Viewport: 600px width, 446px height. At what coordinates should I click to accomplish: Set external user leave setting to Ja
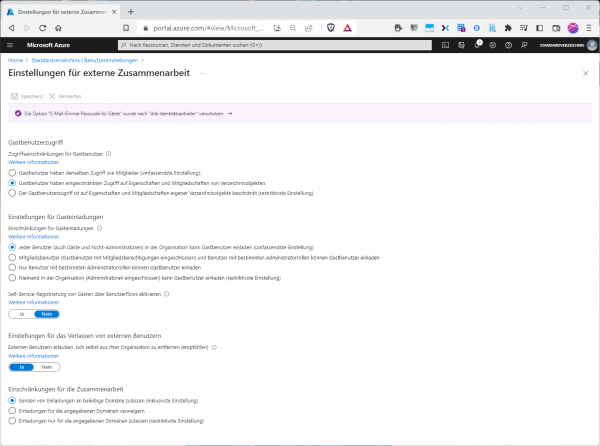pos(21,367)
